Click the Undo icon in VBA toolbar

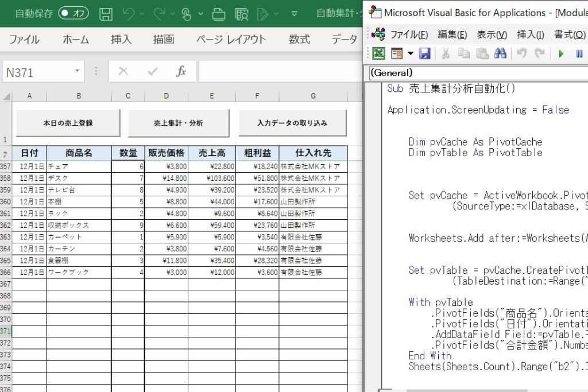(521, 53)
